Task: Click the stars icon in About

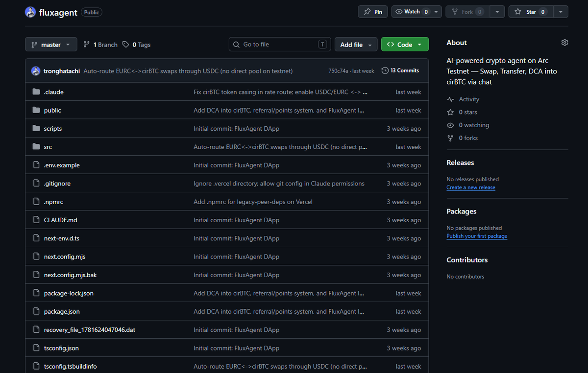Action: (450, 112)
